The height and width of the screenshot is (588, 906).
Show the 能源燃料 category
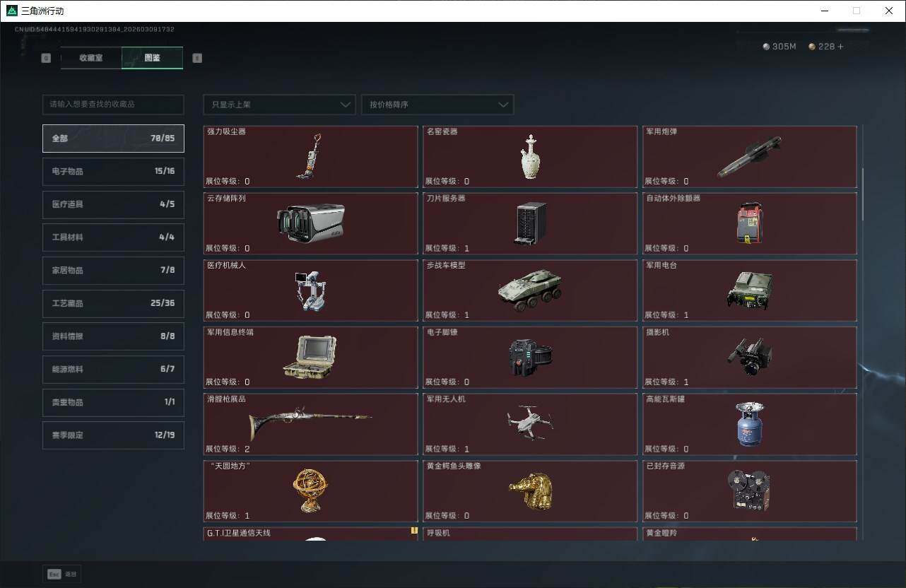click(113, 369)
